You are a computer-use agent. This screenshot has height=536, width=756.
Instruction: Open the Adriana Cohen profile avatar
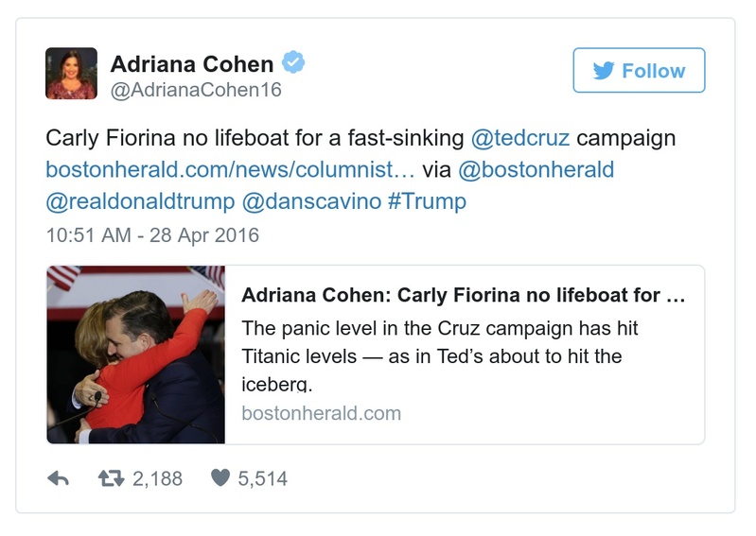tap(71, 73)
